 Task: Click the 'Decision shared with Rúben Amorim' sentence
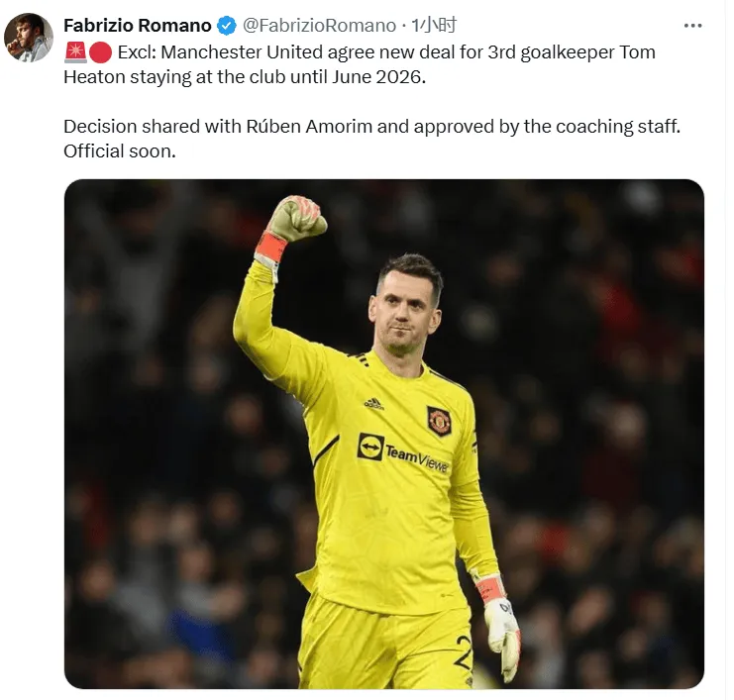coord(371,127)
